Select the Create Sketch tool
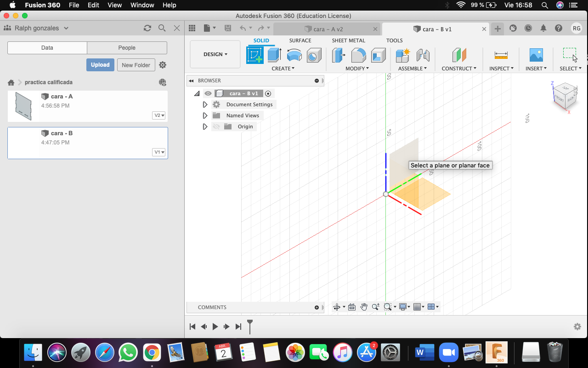The image size is (588, 368). click(x=255, y=55)
